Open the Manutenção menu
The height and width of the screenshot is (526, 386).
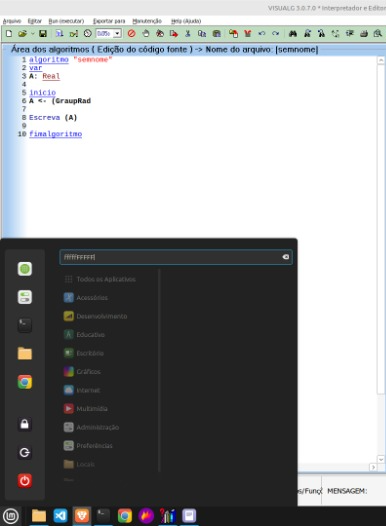click(x=147, y=21)
